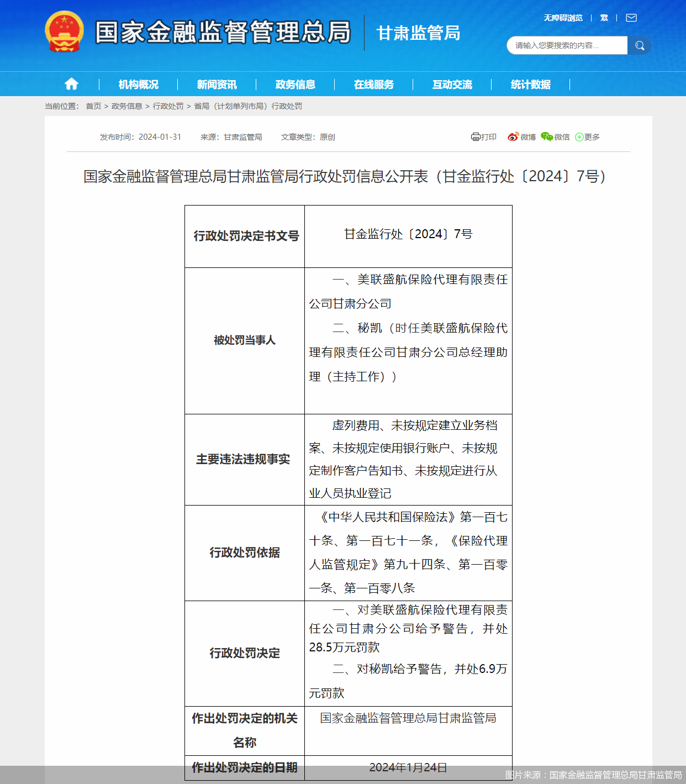Switch to traditional Chinese using 繁 toggle
This screenshot has width=686, height=784.
603,17
